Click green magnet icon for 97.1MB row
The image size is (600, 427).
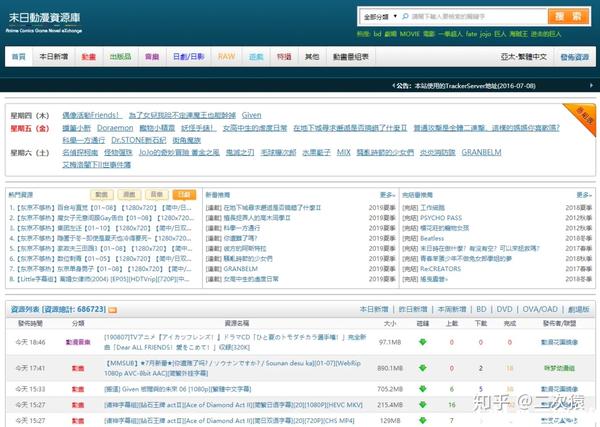click(x=422, y=342)
